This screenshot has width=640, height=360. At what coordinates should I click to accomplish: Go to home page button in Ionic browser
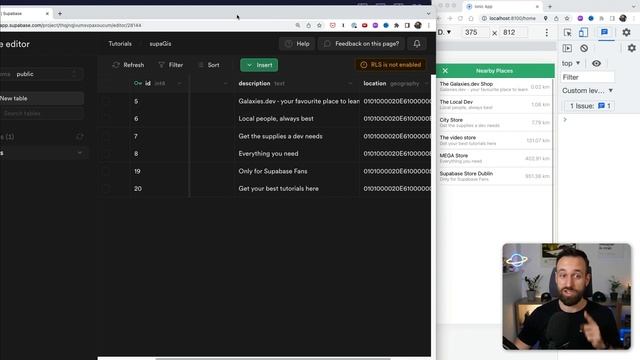(471, 18)
